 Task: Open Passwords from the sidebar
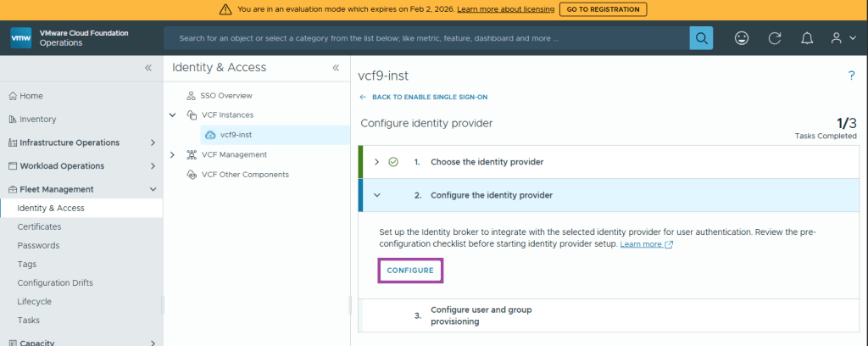coord(38,245)
